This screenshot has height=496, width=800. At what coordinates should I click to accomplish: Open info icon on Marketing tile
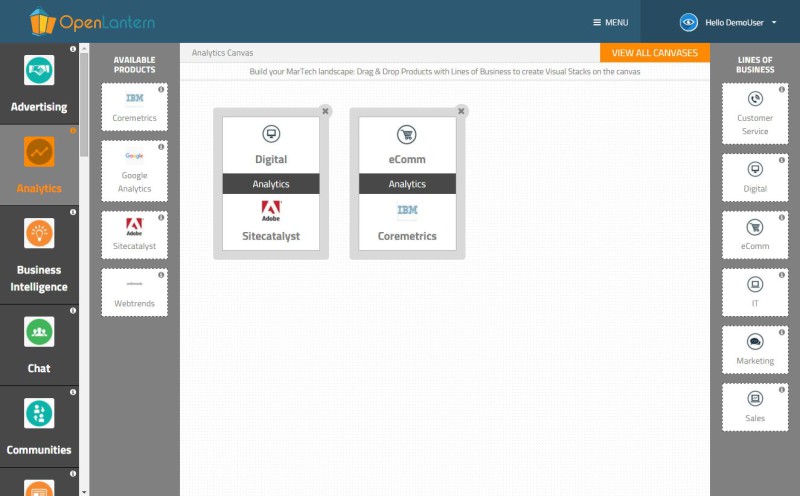point(782,332)
